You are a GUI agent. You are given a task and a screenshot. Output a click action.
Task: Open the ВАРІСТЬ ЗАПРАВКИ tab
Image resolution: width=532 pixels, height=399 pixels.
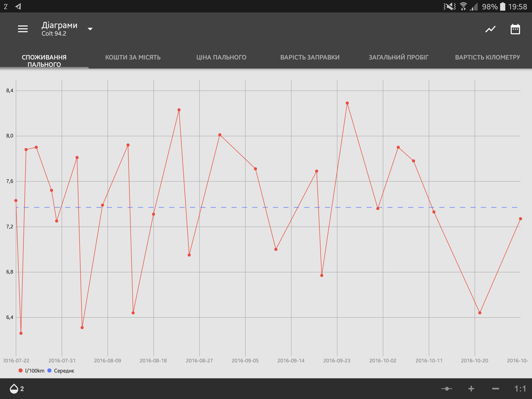(310, 57)
